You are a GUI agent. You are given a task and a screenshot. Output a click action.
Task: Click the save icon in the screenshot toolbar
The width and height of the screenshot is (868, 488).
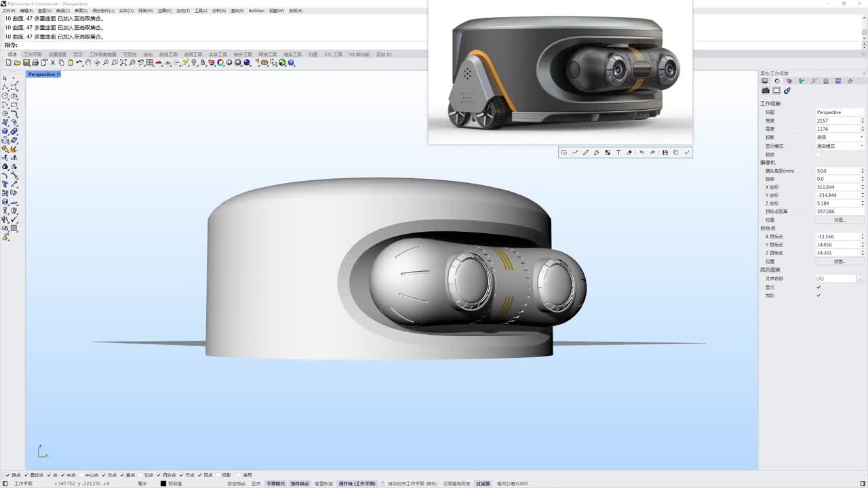pos(665,152)
